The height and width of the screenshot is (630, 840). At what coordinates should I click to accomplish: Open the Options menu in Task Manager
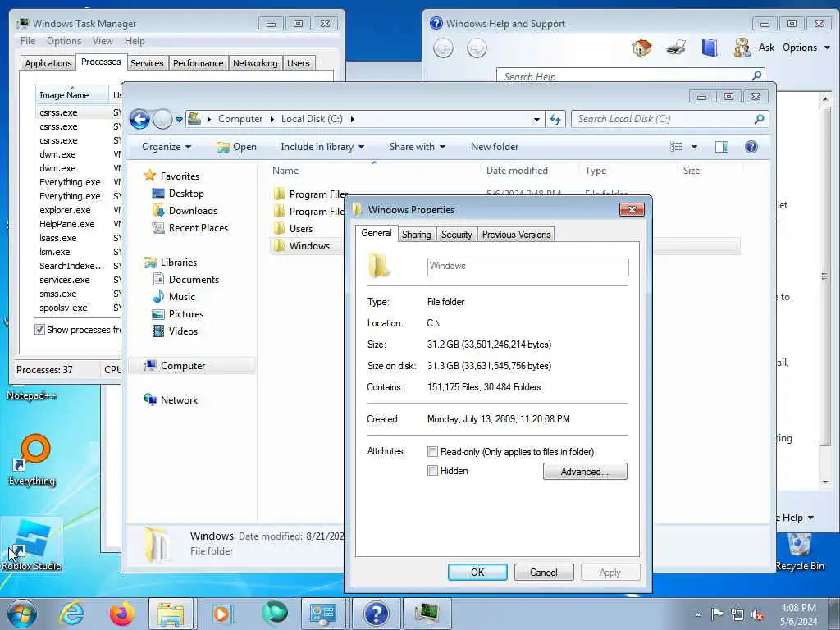pyautogui.click(x=64, y=41)
